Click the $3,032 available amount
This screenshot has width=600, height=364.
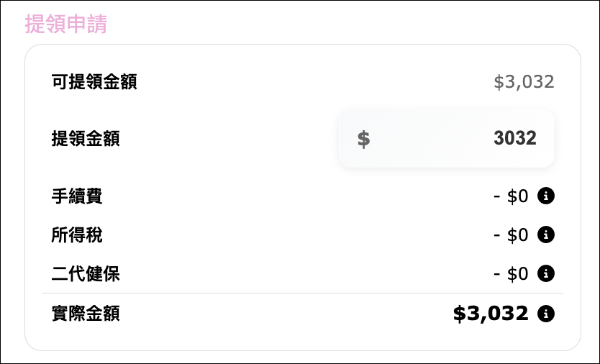pos(524,82)
